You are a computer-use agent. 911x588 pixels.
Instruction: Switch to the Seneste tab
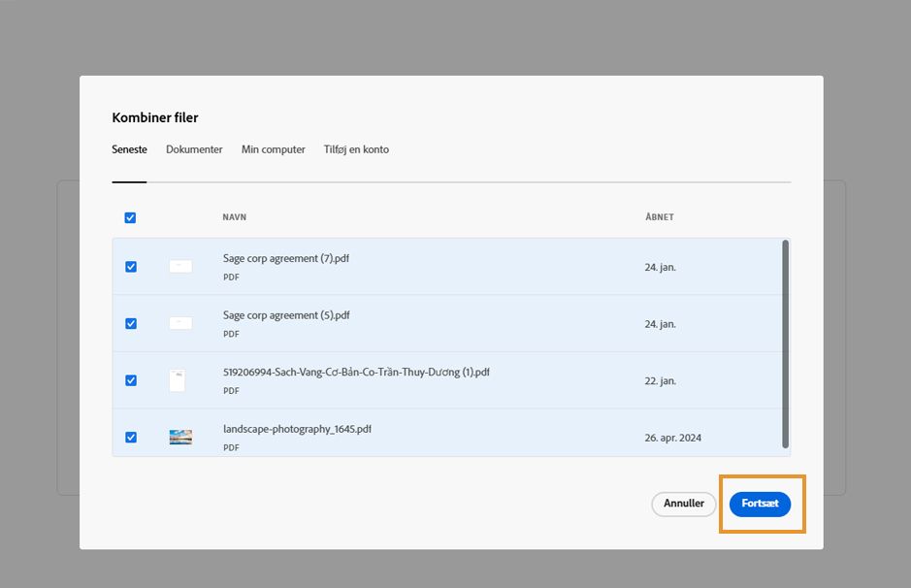pos(129,149)
